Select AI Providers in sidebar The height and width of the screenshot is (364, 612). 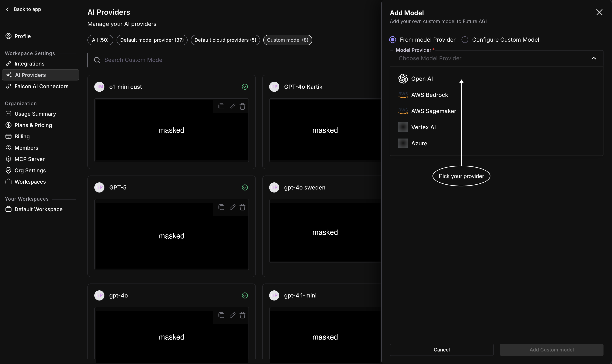pyautogui.click(x=40, y=75)
